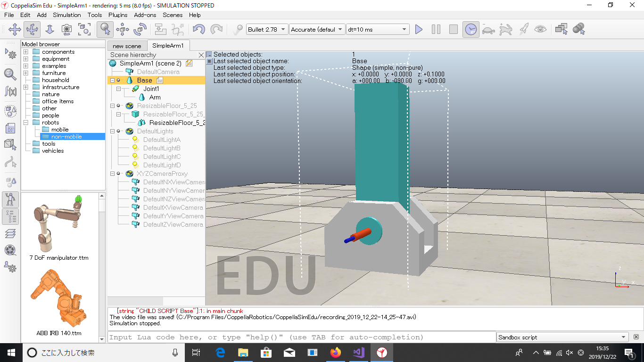Activate the object/item shift tool

122,29
